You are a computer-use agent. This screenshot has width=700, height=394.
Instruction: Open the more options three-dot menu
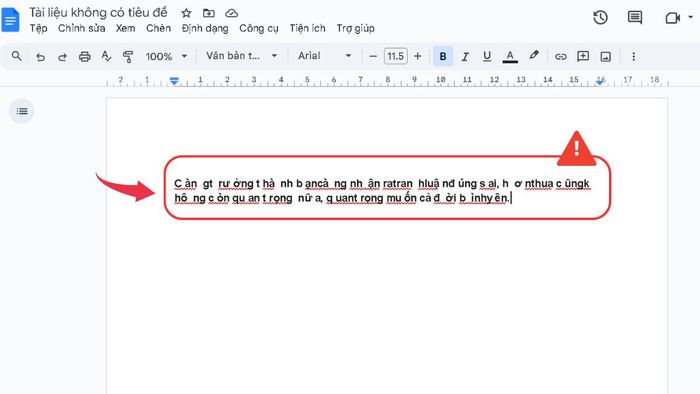(x=633, y=57)
